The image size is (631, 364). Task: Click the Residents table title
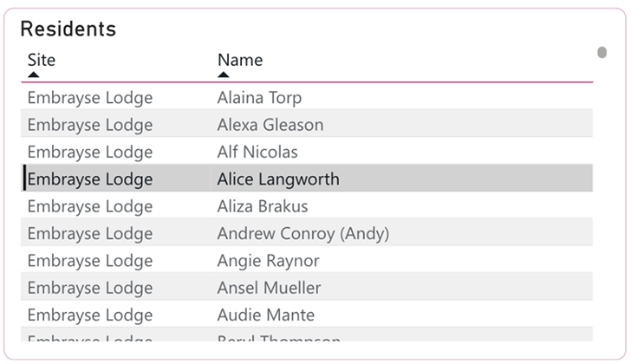68,29
